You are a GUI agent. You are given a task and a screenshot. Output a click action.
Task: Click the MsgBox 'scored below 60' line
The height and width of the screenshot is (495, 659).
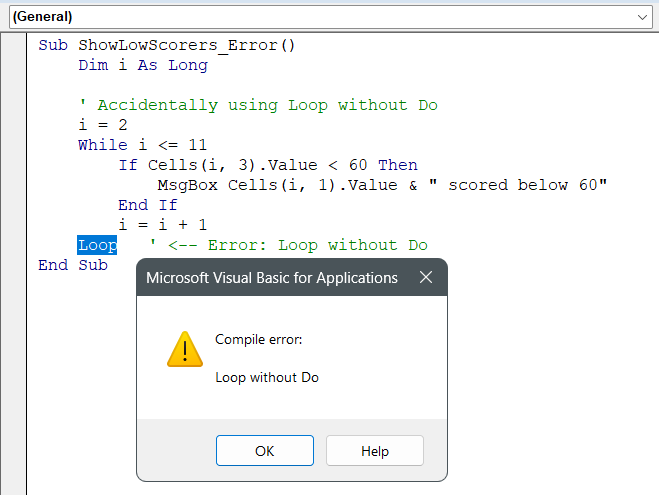pyautogui.click(x=382, y=185)
